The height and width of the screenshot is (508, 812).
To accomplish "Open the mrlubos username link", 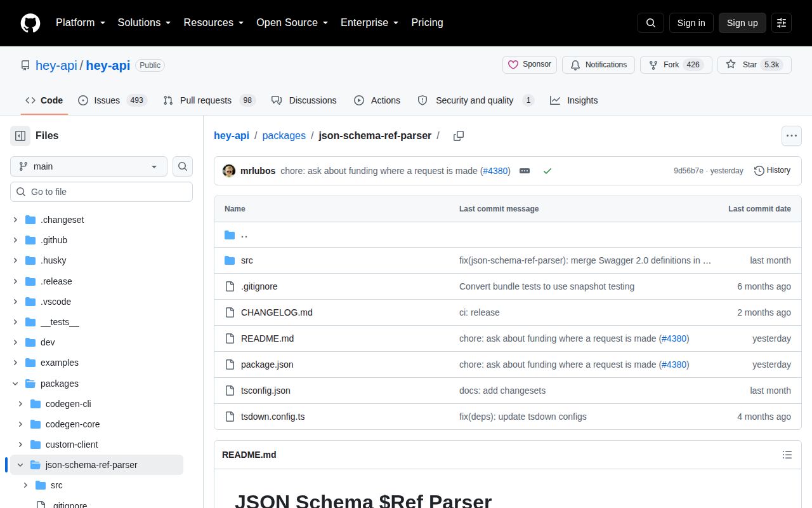I will click(258, 171).
